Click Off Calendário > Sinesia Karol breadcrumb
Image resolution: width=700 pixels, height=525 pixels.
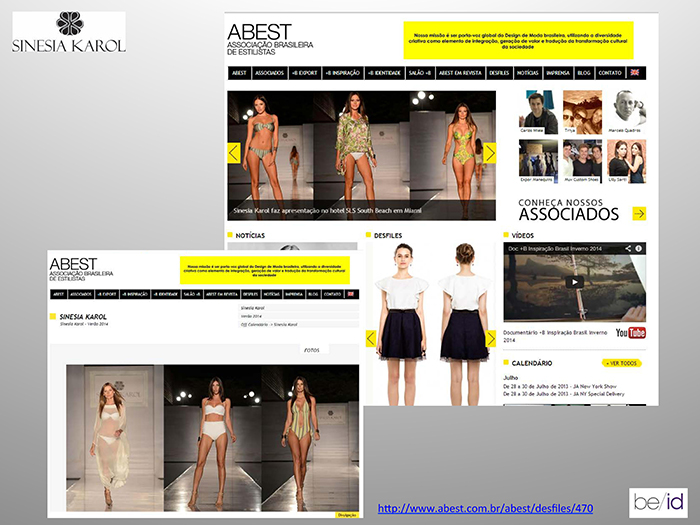(x=299, y=325)
